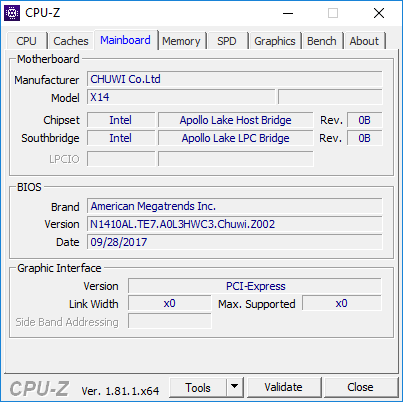Click the model field X14
Image resolution: width=403 pixels, height=402 pixels.
point(181,97)
